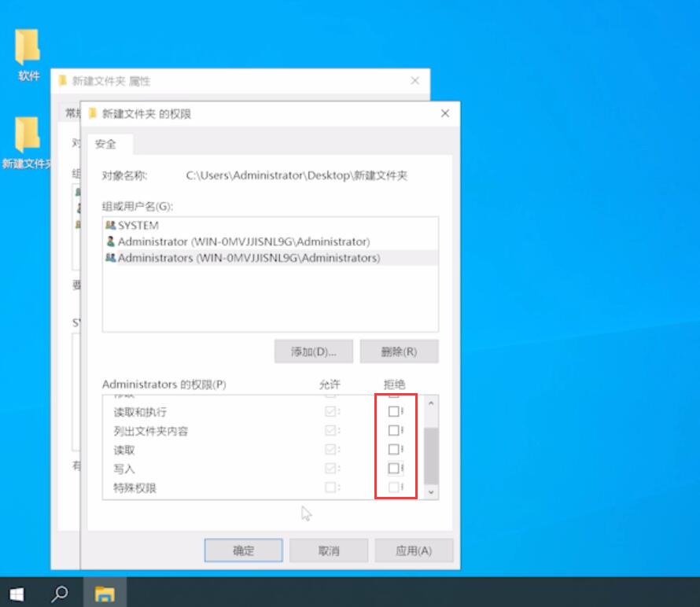Select the Administrator user entry
Screen dimensions: 700x607
pyautogui.click(x=270, y=241)
